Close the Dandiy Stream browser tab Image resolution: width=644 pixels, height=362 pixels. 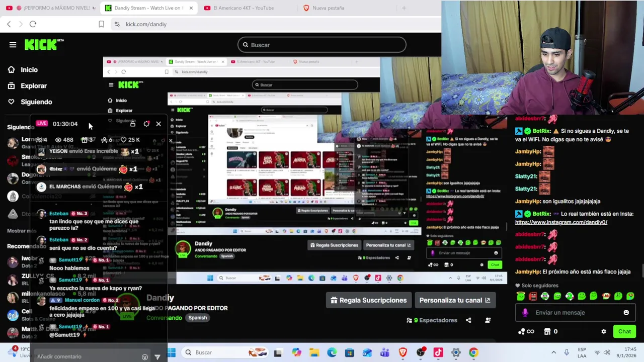click(191, 8)
